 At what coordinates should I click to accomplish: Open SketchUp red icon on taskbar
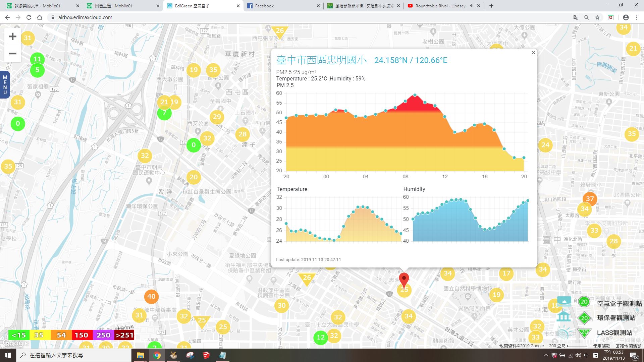[206, 355]
